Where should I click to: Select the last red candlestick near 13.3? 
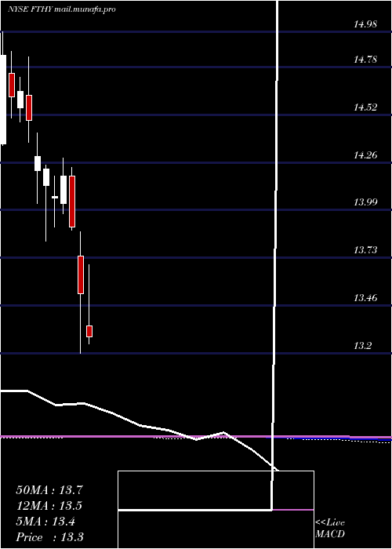[x=89, y=331]
